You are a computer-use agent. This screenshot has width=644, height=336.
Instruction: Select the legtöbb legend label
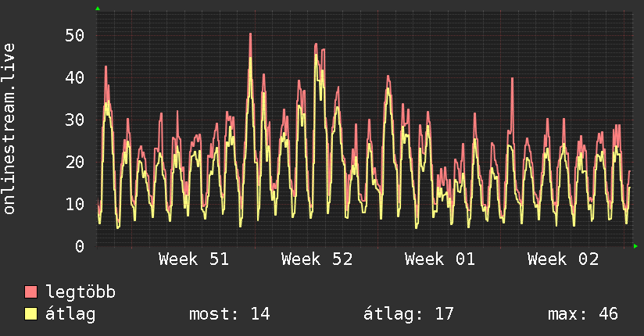coord(80,292)
